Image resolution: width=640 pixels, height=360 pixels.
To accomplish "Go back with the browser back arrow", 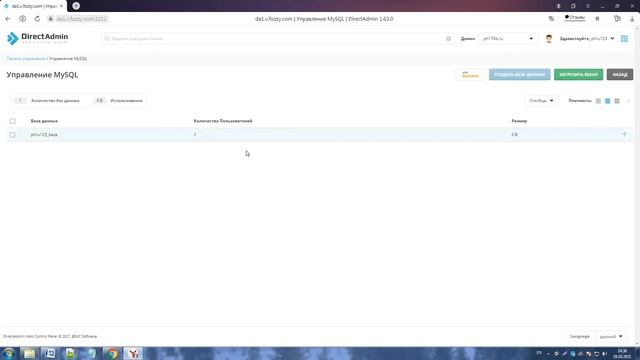I will pos(8,19).
